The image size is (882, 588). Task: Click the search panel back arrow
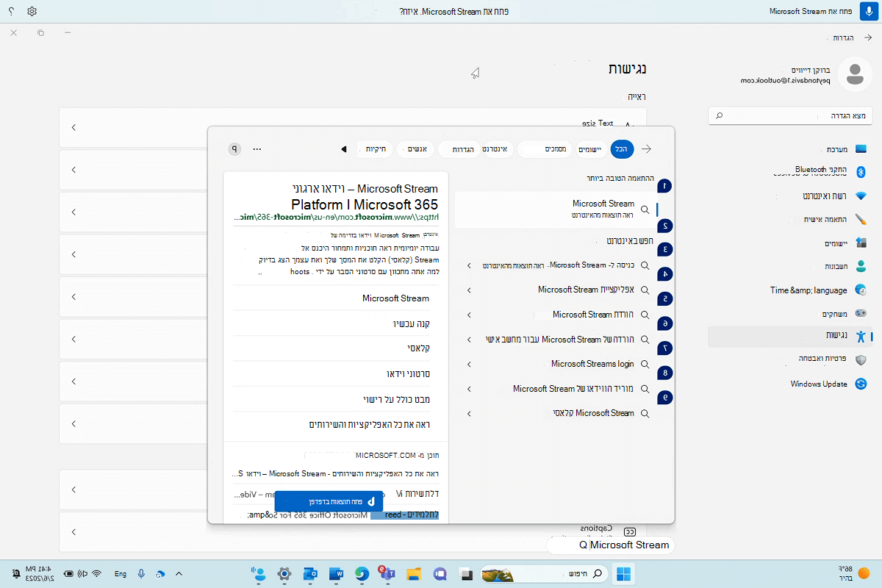click(647, 148)
